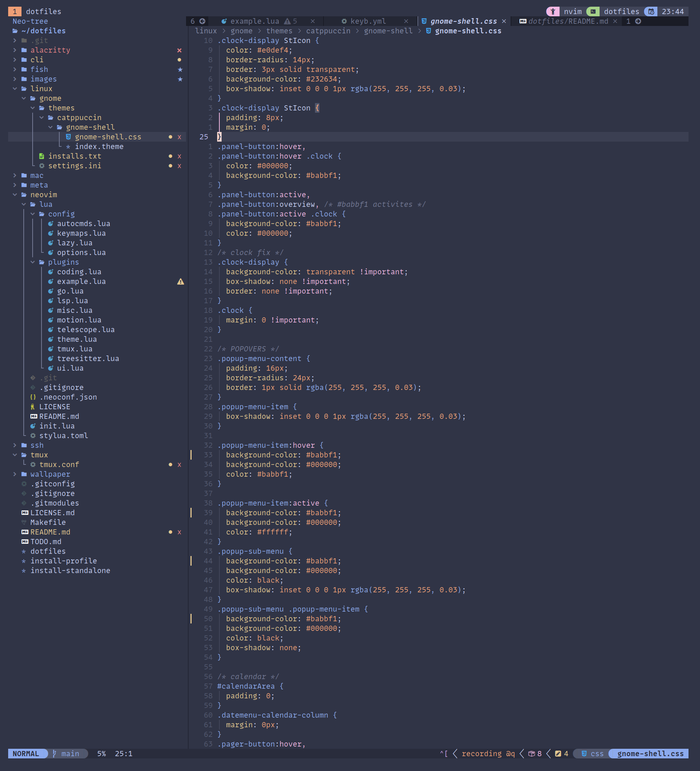The height and width of the screenshot is (771, 700).
Task: Click the left arrow icon in buffer line
Action: coord(202,21)
